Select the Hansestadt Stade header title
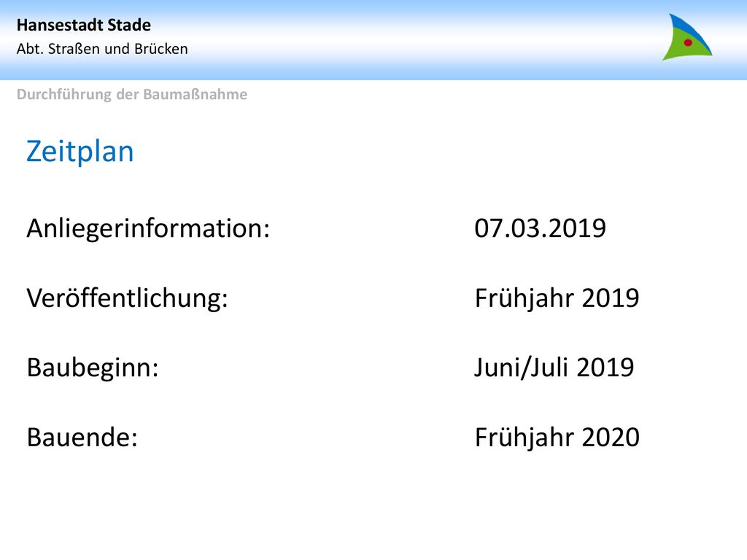Viewport: 747px width, 560px height. coord(84,25)
